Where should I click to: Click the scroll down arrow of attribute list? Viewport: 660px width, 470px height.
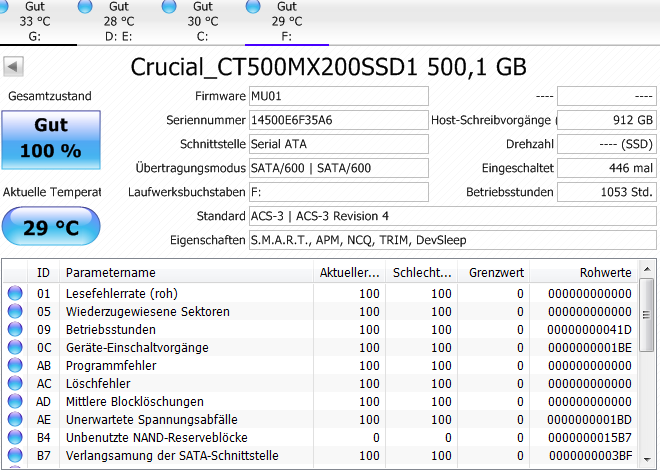pyautogui.click(x=647, y=459)
